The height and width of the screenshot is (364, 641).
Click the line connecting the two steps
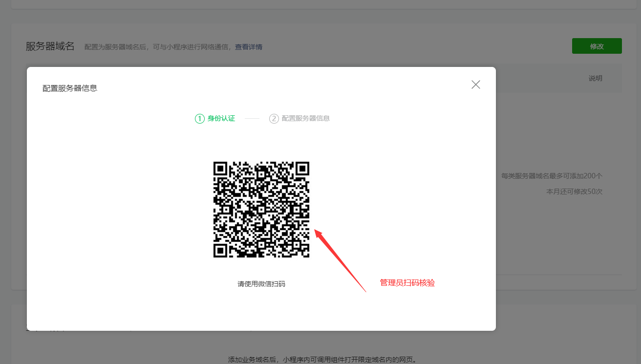pyautogui.click(x=252, y=119)
